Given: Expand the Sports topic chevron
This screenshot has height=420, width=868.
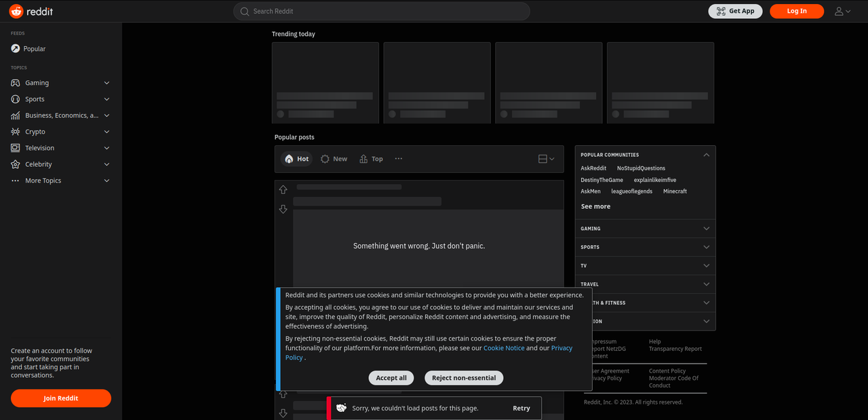Looking at the screenshot, I should 106,99.
